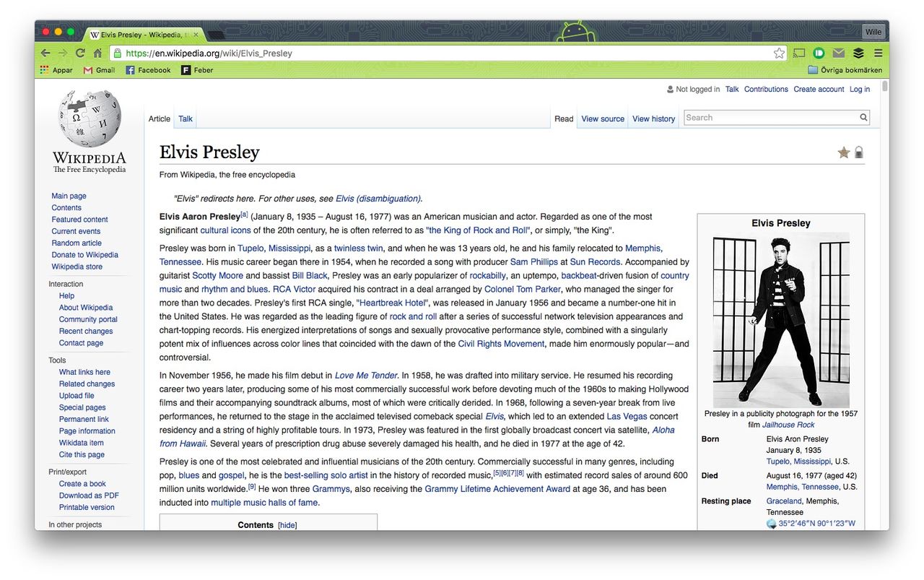Click the address bar URL
The image size is (924, 580).
coord(209,53)
